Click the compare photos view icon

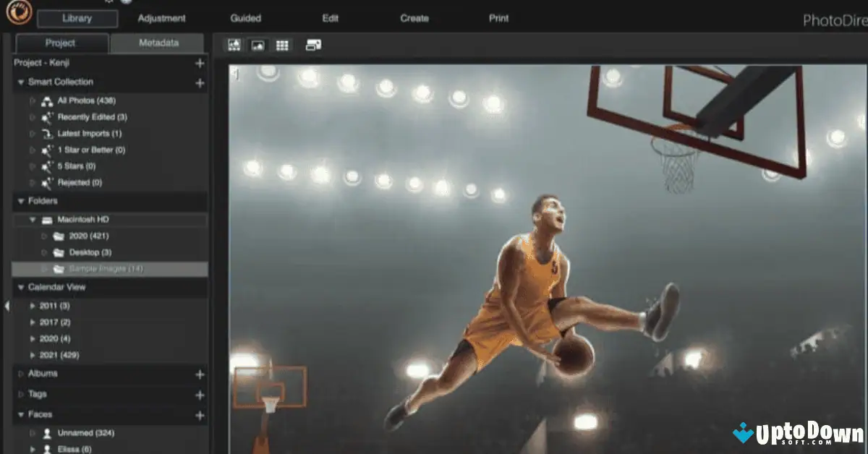(x=312, y=44)
